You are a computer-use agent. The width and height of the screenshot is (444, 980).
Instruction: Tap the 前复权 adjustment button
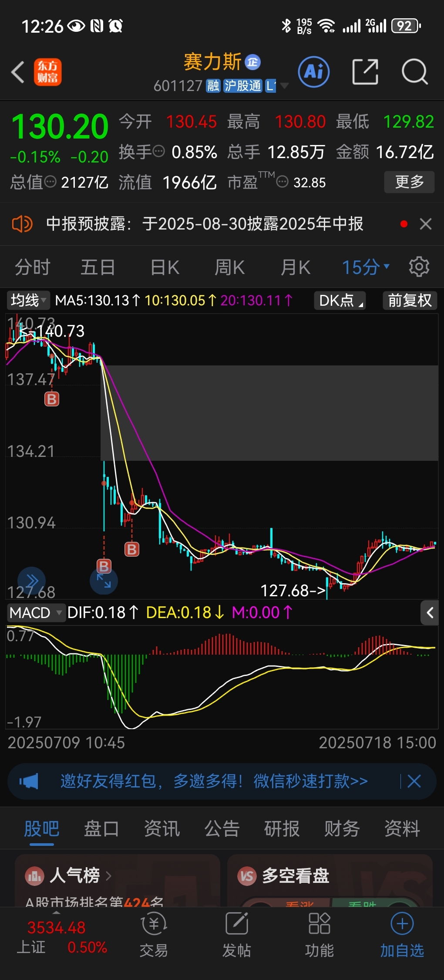click(410, 300)
